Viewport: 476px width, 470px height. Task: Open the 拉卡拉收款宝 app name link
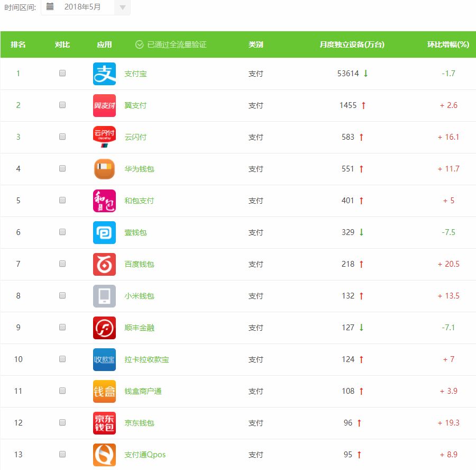coord(147,359)
